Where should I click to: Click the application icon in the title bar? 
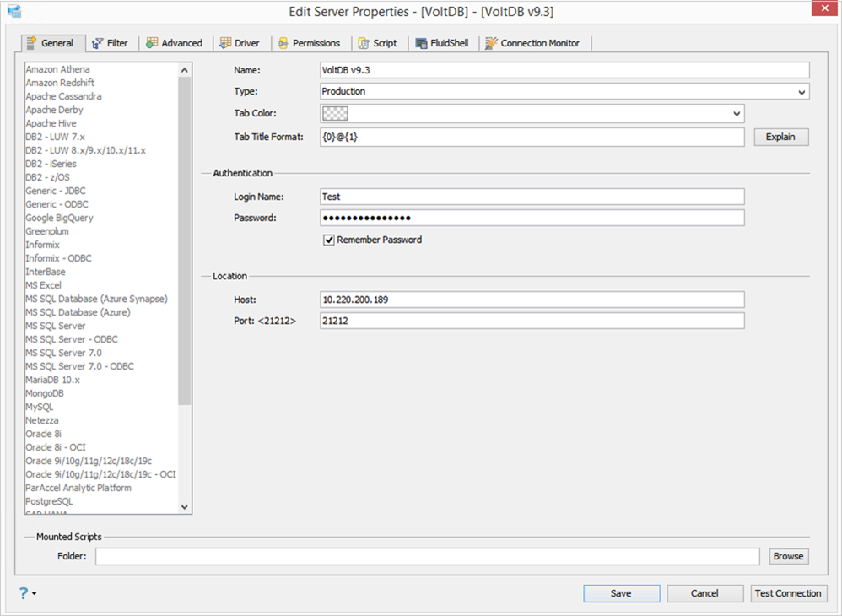click(x=14, y=11)
